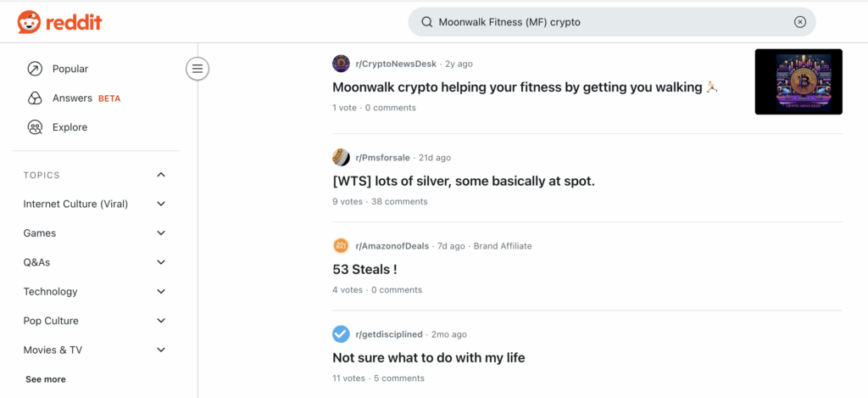Click the Explore icon in sidebar

[35, 127]
